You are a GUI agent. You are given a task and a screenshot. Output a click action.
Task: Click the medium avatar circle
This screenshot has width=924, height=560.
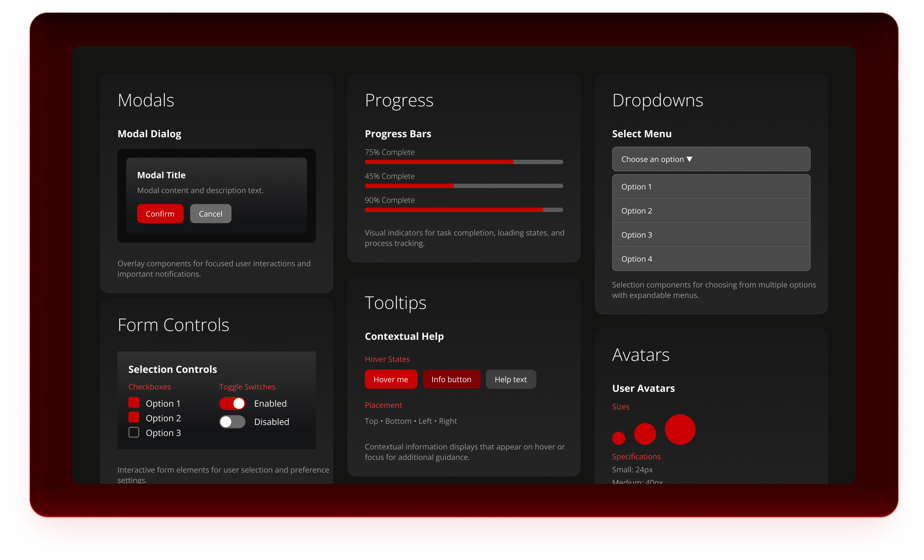coord(645,434)
